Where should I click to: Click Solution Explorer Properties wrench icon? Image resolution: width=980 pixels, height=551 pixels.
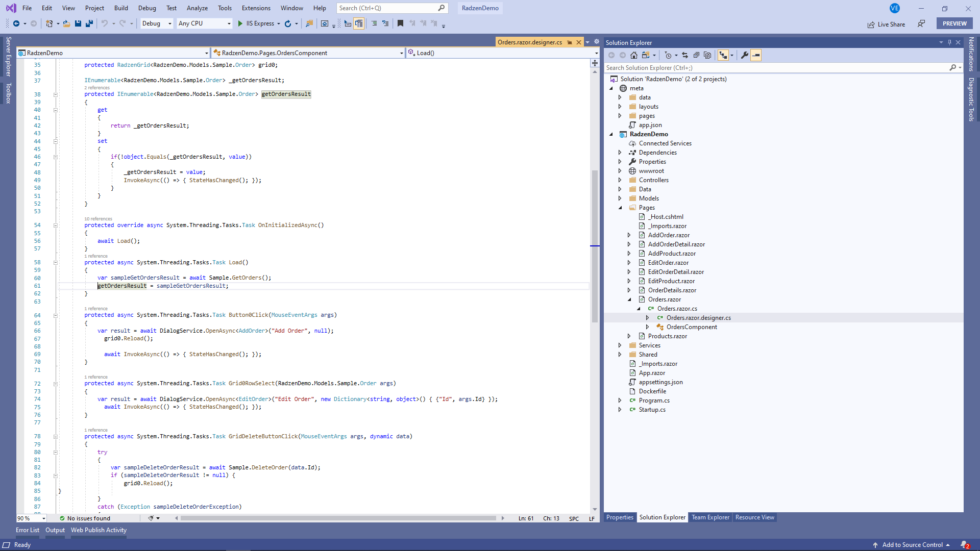coord(745,55)
